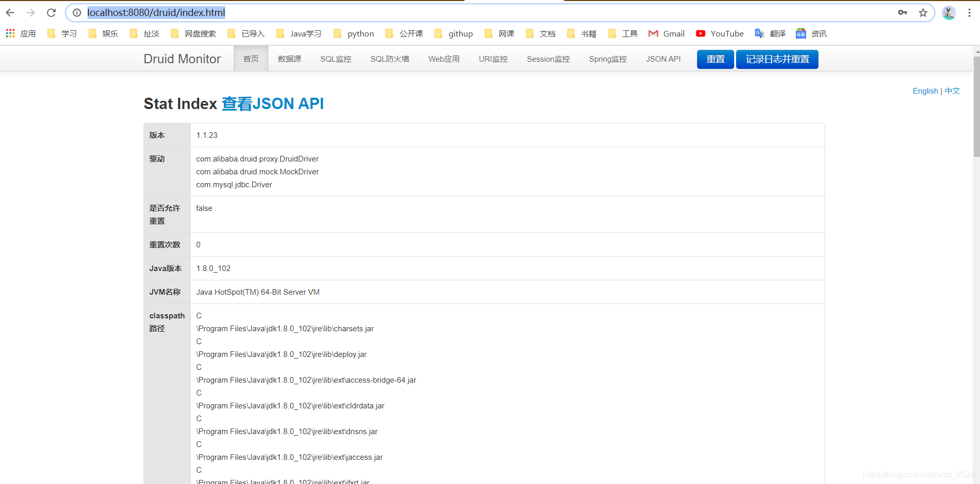Click the access-bridge-64.jar classpath entry
980x484 pixels.
point(307,380)
